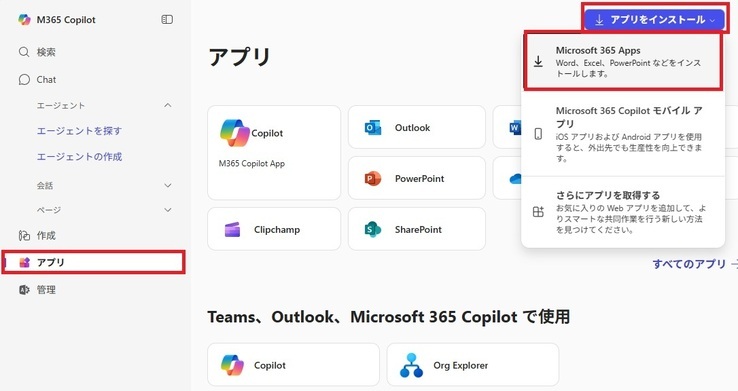Open the PowerPoint app card

click(417, 178)
